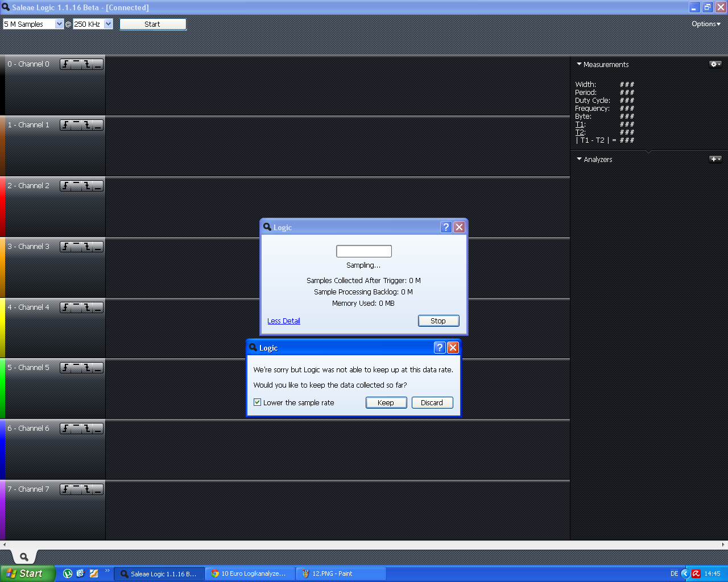Set falling edge trigger on Channel 1
Image resolution: width=728 pixels, height=582 pixels.
pyautogui.click(x=87, y=125)
